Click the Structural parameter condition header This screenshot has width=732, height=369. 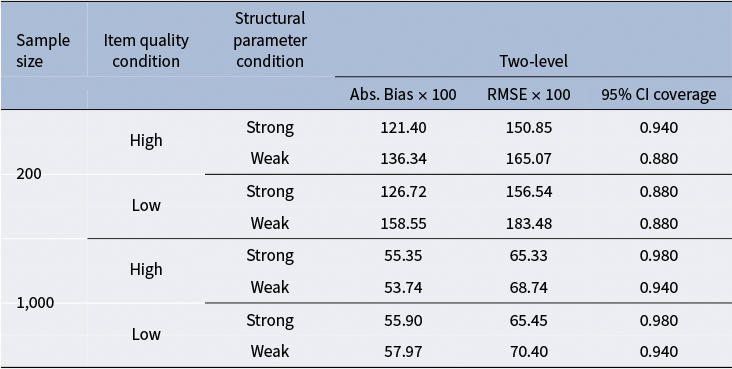(x=270, y=40)
